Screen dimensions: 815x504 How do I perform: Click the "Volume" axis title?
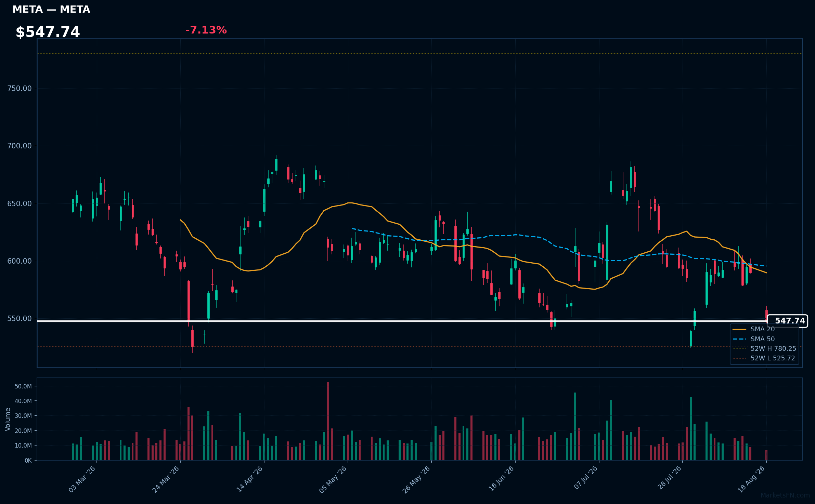[8, 419]
